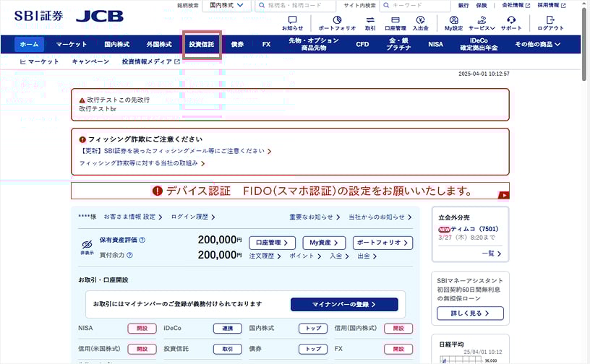Open the My設定 settings icon

454,23
